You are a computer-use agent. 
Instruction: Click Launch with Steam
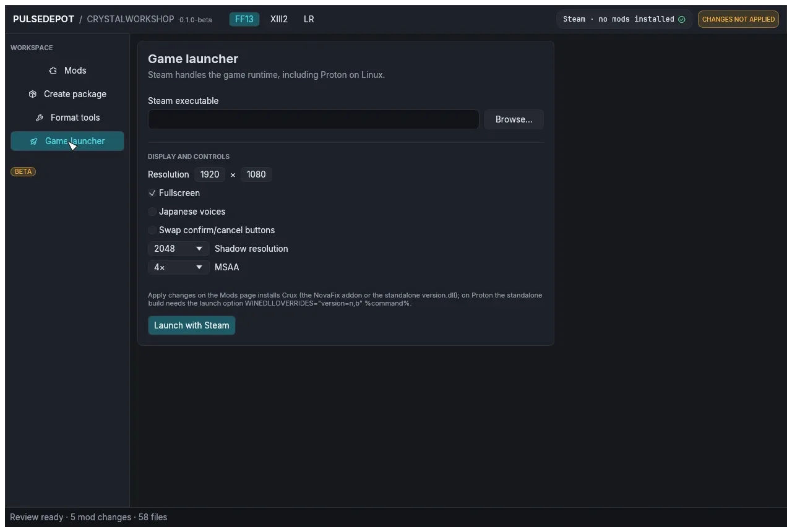pos(192,325)
